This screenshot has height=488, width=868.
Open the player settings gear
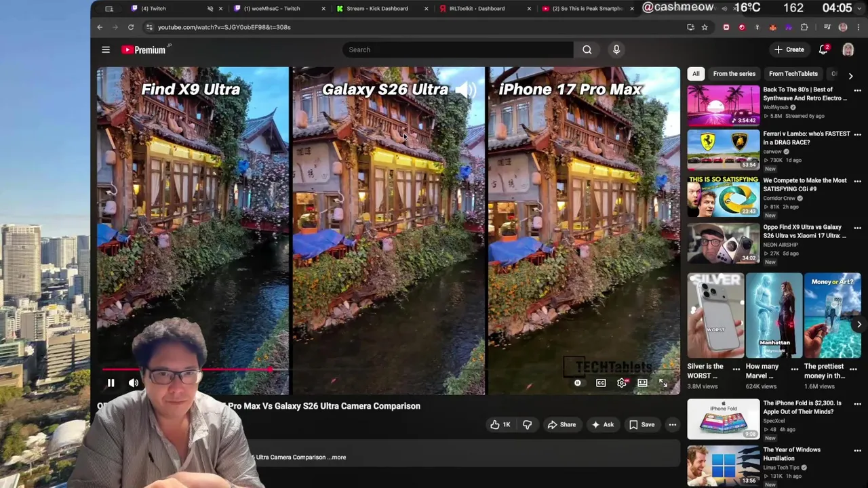tap(622, 383)
